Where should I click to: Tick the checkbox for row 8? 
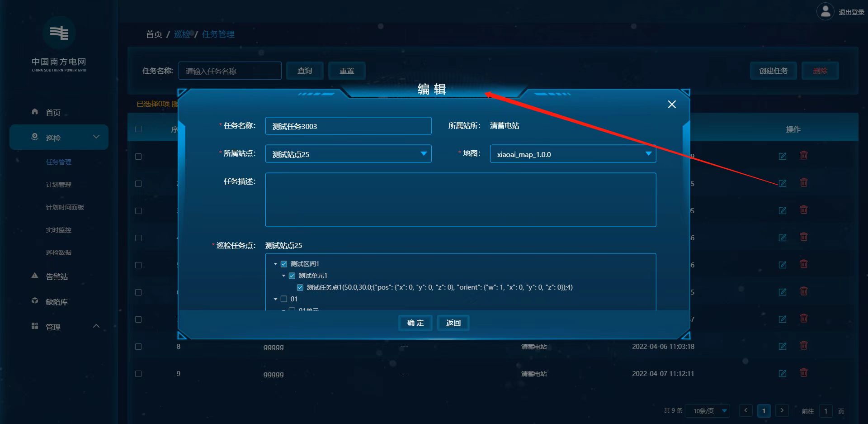(x=138, y=347)
